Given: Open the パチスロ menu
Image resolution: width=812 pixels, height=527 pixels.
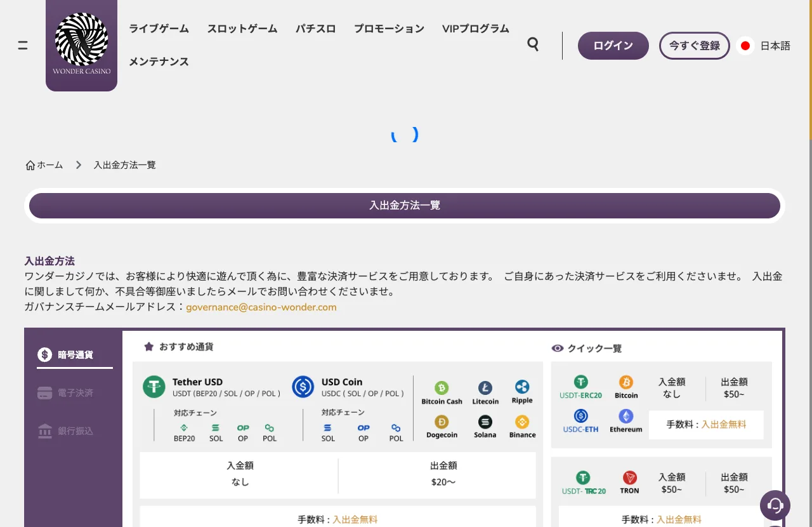Looking at the screenshot, I should 315,29.
